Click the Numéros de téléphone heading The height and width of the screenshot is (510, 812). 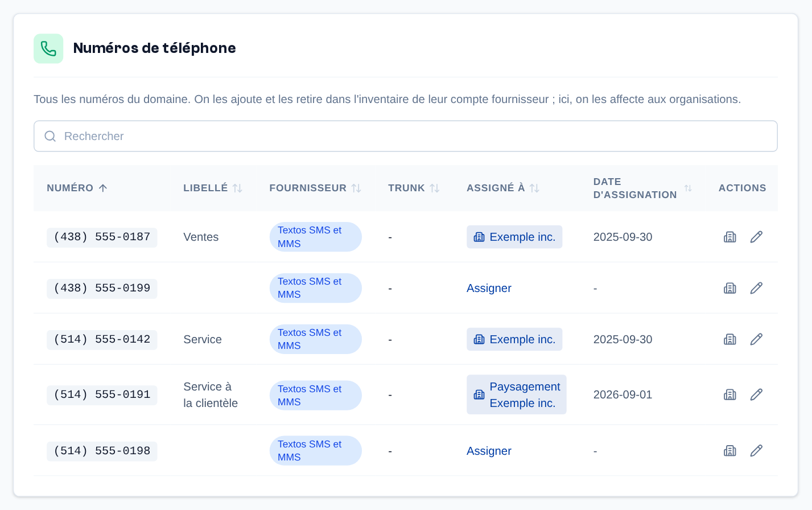(154, 48)
